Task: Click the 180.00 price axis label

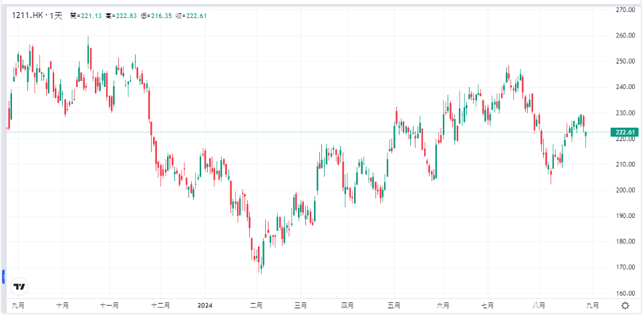Action: [x=626, y=241]
